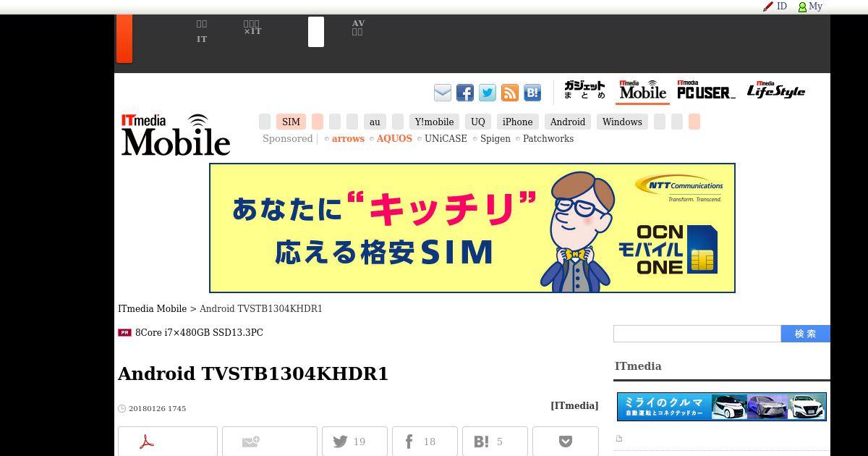Open the ミライのクルマ sidebar banner
Viewport: 868px width, 456px height.
pos(722,407)
